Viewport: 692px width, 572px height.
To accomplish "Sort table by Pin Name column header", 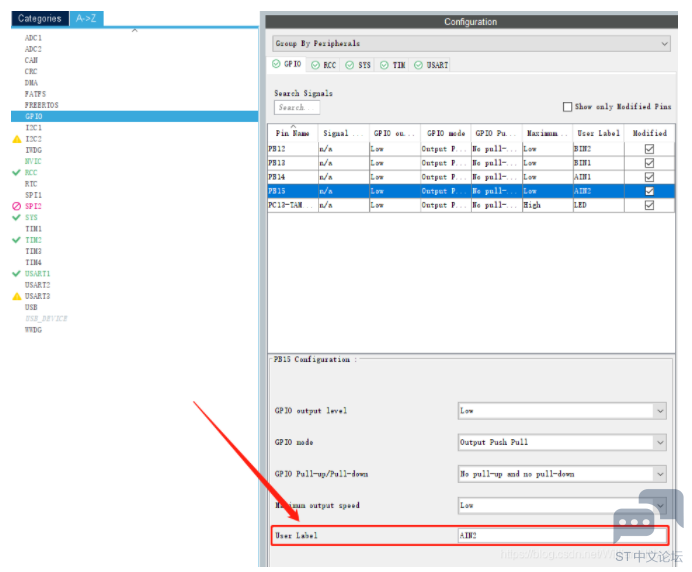I will [x=292, y=132].
